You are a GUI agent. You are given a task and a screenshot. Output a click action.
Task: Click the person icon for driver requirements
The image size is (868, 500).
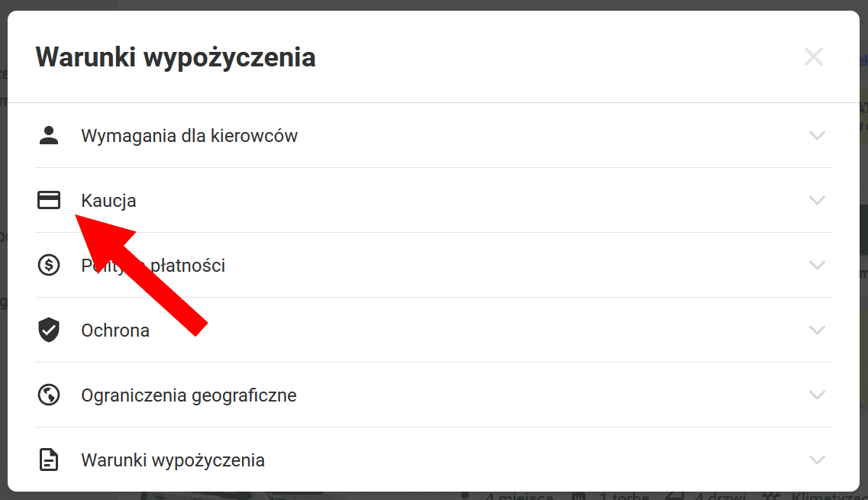49,135
